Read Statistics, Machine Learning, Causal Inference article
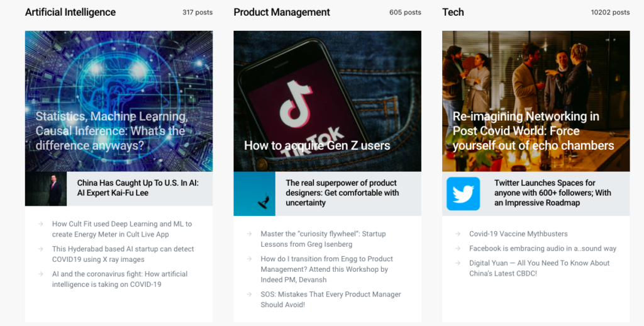 tap(111, 131)
